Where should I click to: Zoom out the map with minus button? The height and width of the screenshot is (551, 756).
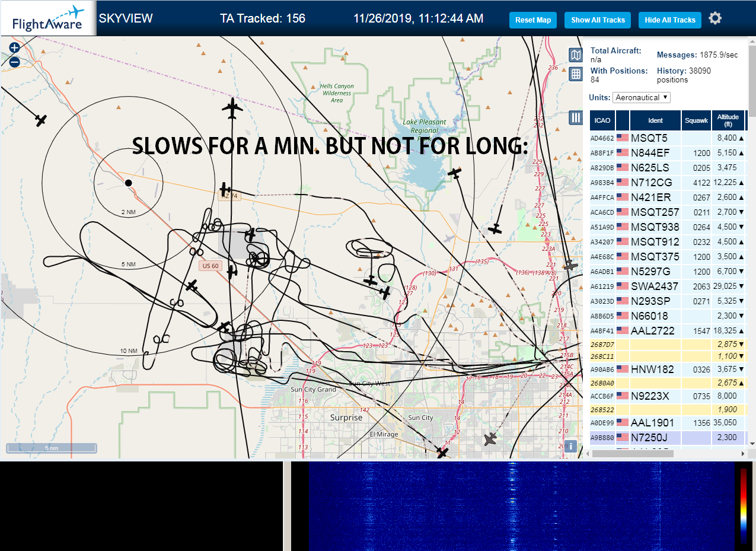(x=15, y=61)
